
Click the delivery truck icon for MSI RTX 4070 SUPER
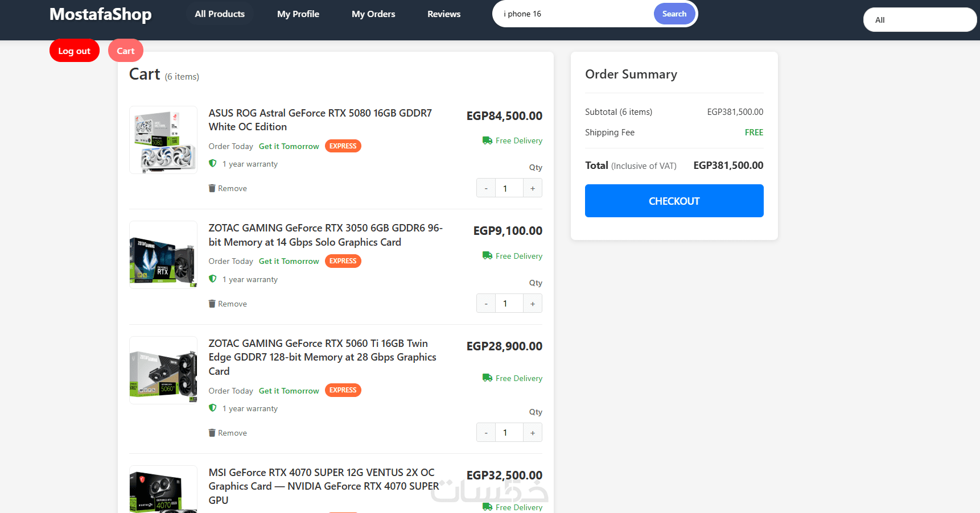tap(487, 507)
